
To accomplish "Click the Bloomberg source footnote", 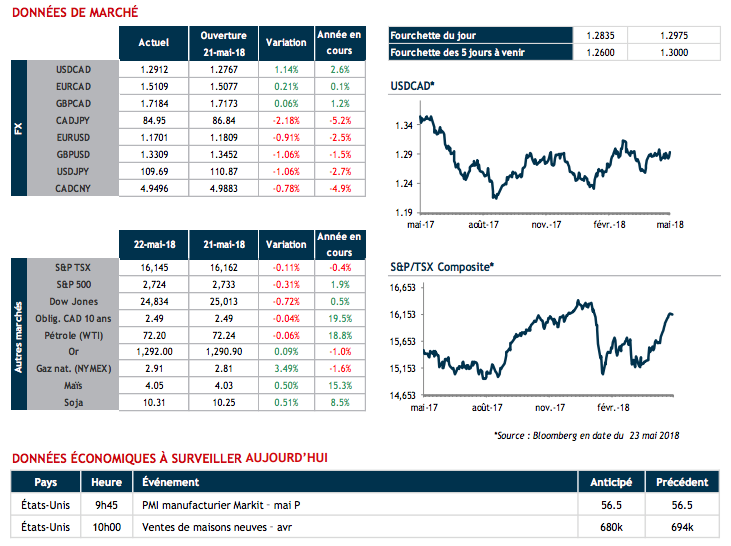I will point(586,435).
